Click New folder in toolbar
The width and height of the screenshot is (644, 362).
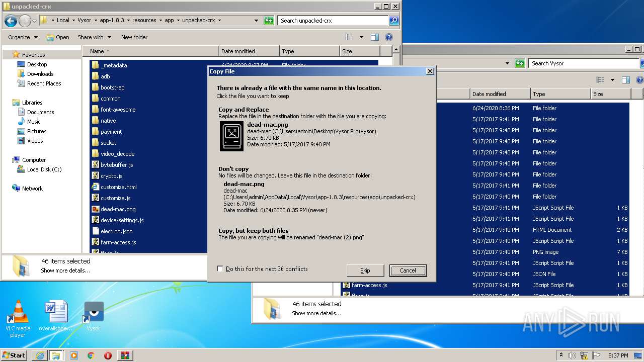[x=134, y=37]
